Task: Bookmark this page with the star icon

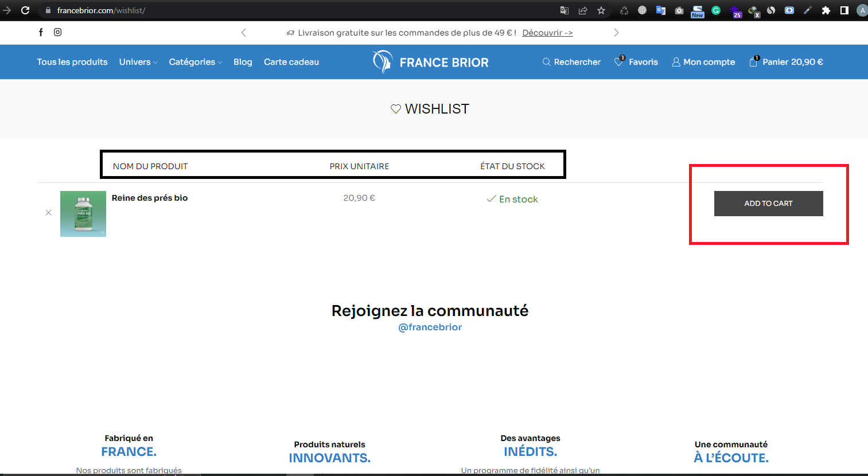Action: pyautogui.click(x=601, y=10)
